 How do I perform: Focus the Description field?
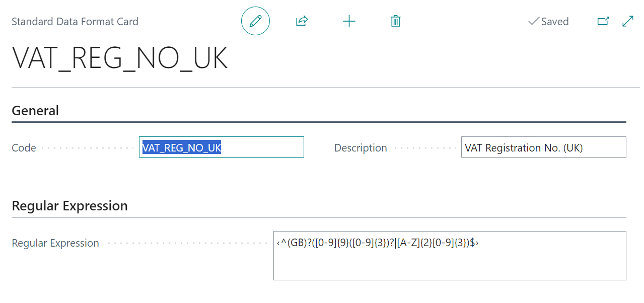pyautogui.click(x=543, y=147)
